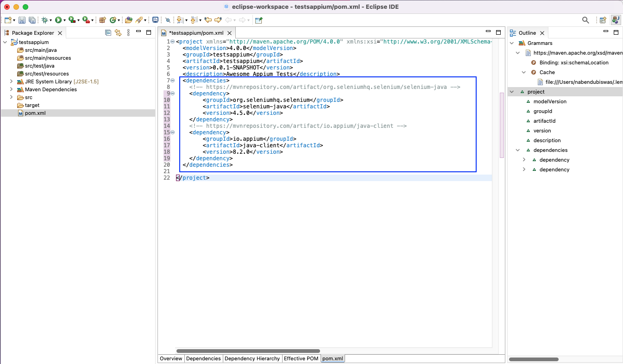This screenshot has height=364, width=623.
Task: Click the Java perspective icon at top right
Action: [616, 20]
